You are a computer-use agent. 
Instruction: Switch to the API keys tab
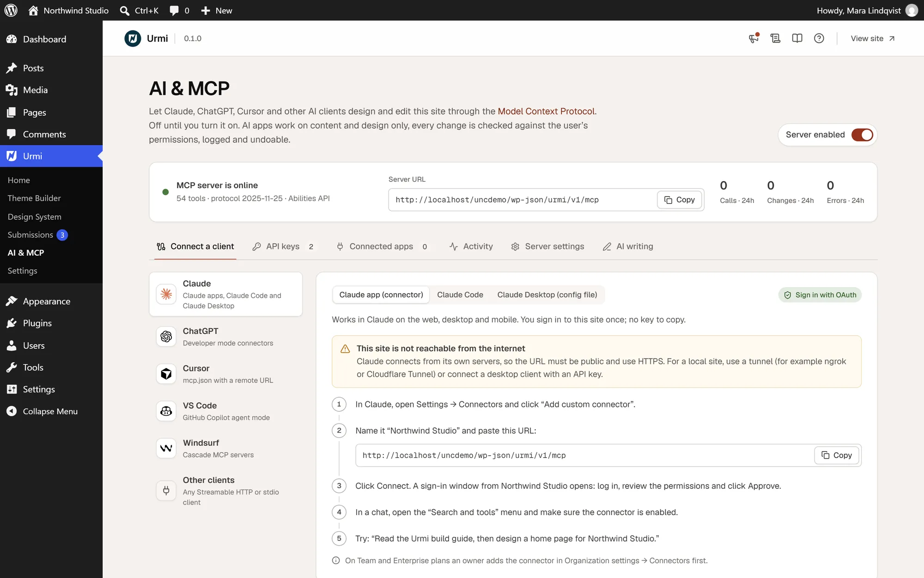click(283, 246)
